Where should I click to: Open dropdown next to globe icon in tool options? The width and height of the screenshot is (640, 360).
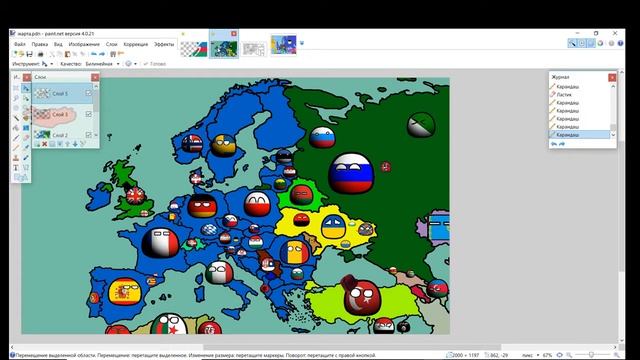(135, 64)
